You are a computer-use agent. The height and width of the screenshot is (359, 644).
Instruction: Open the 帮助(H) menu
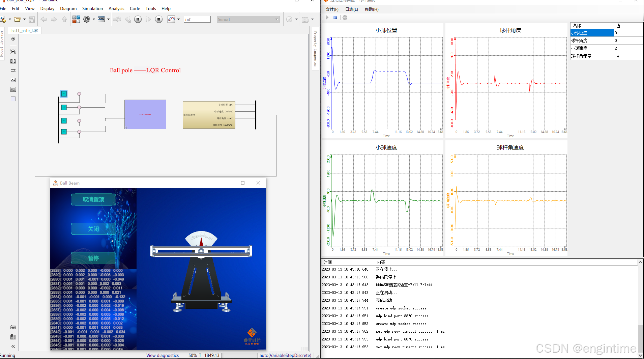pos(372,9)
